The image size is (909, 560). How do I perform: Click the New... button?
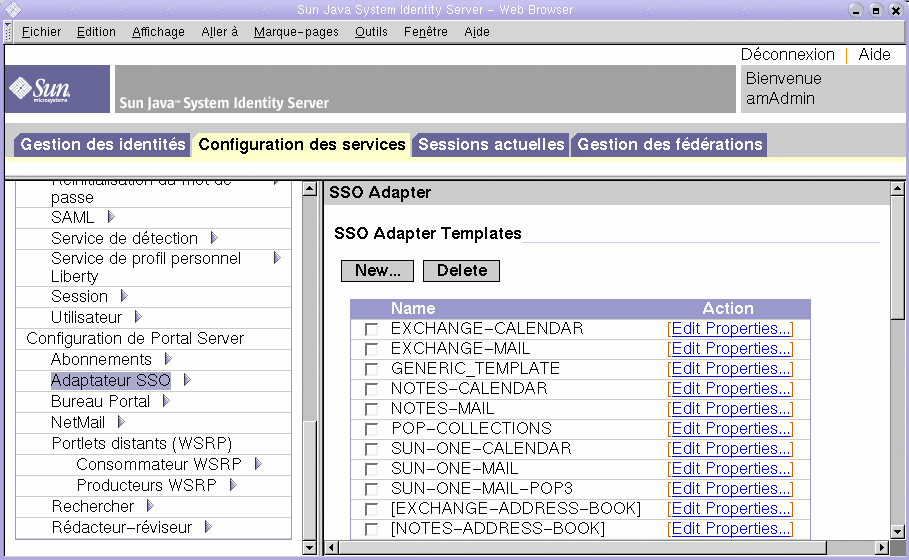[x=377, y=271]
